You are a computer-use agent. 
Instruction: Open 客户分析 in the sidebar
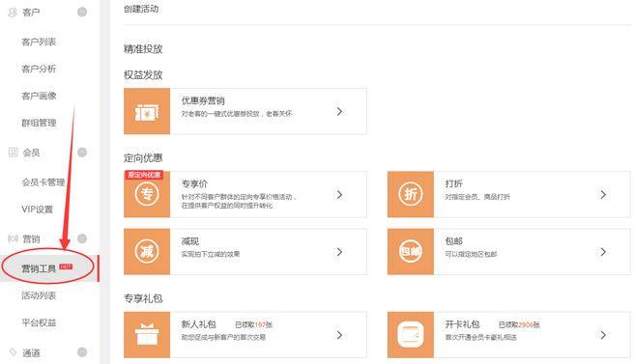coord(39,69)
